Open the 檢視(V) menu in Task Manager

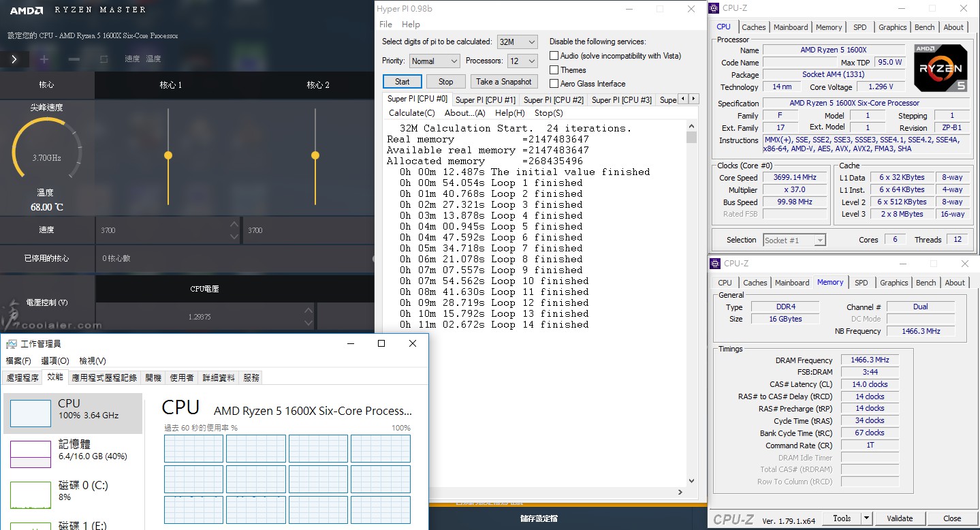click(93, 361)
